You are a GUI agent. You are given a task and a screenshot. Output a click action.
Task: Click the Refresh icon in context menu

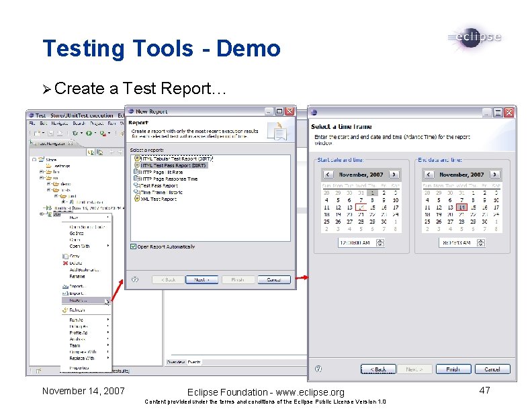65,310
